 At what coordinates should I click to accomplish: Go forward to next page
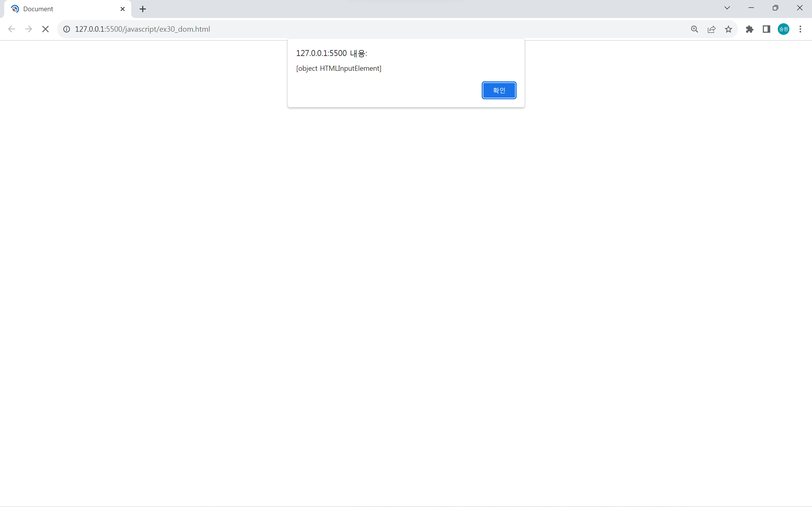[29, 29]
